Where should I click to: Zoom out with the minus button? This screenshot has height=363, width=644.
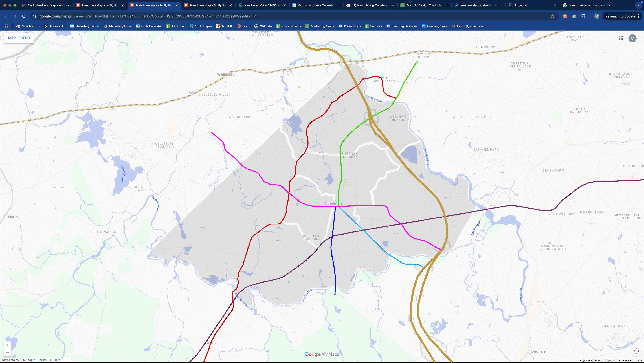tap(8, 353)
